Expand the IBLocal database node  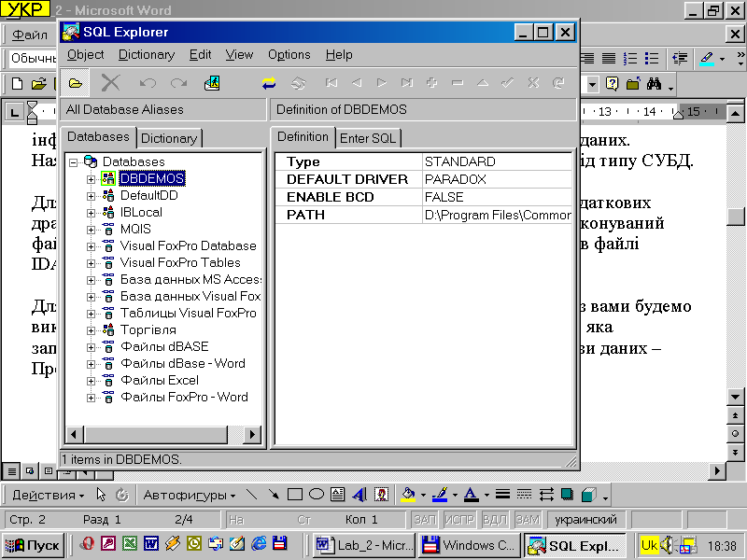coord(91,213)
